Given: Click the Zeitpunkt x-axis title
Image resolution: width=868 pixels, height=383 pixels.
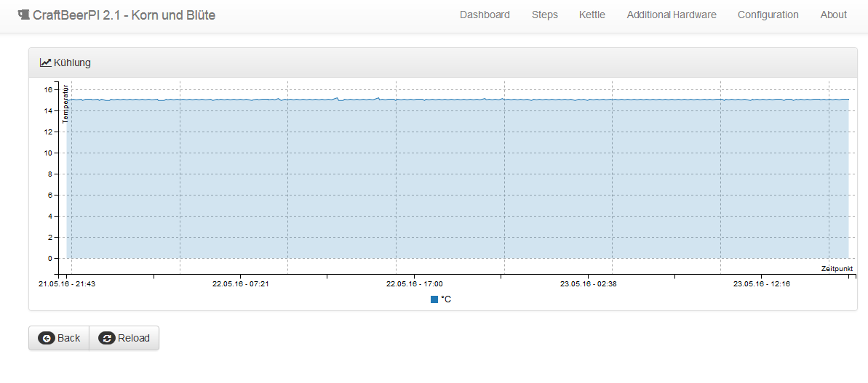Looking at the screenshot, I should [x=837, y=268].
